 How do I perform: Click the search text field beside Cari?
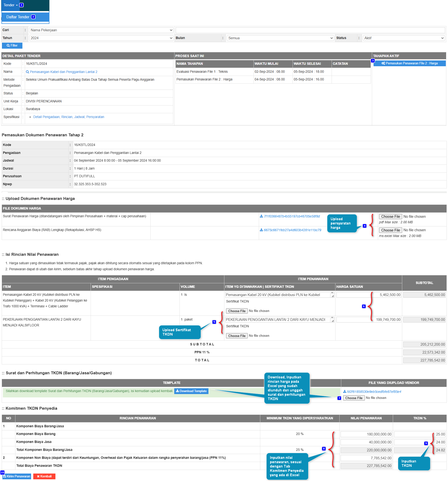click(310, 30)
